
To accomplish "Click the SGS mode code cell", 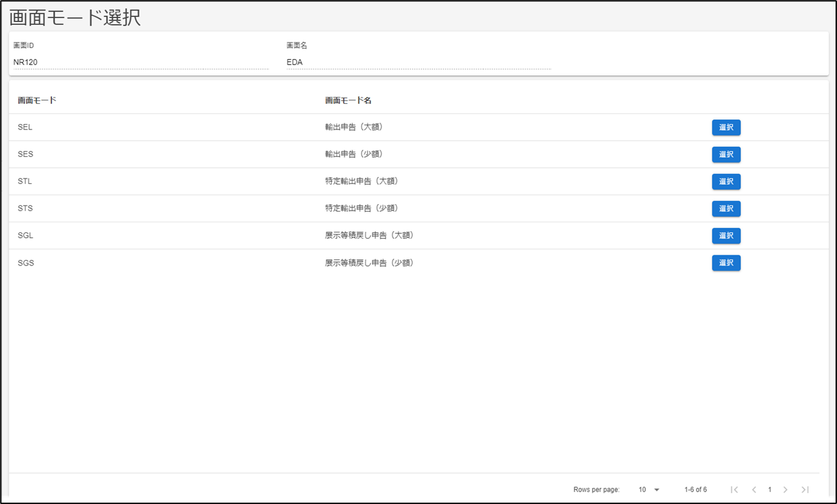I will click(26, 263).
